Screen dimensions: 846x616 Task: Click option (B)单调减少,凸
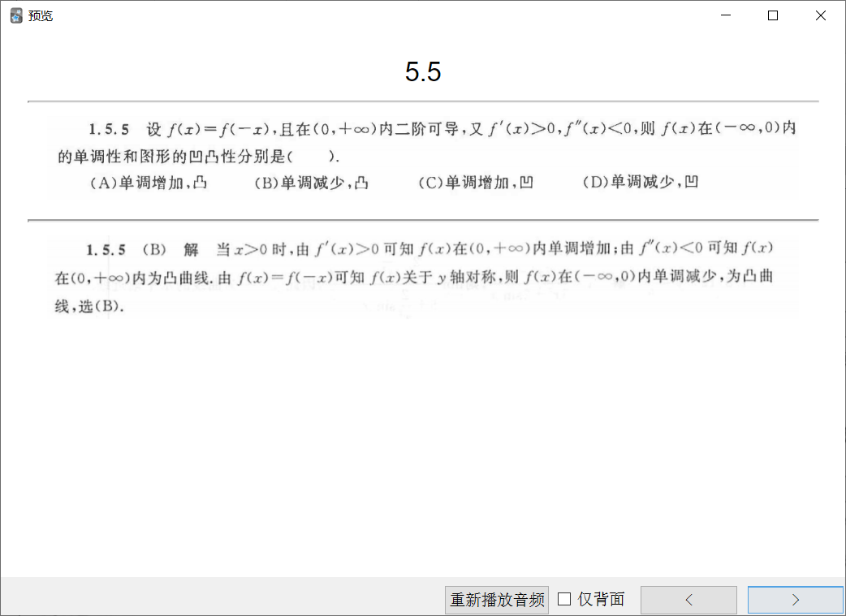(312, 183)
